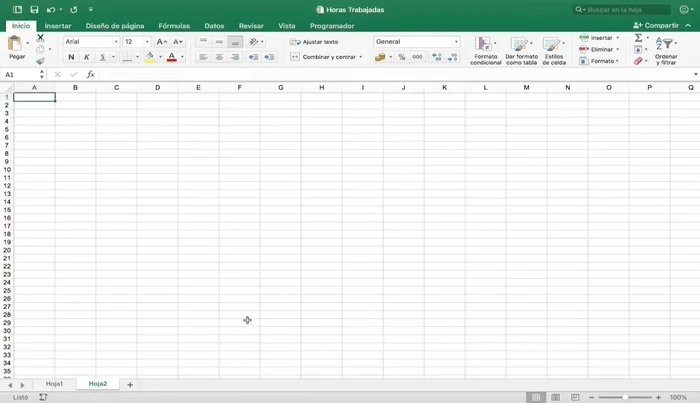
Task: Open the Revisar tab
Action: [251, 26]
